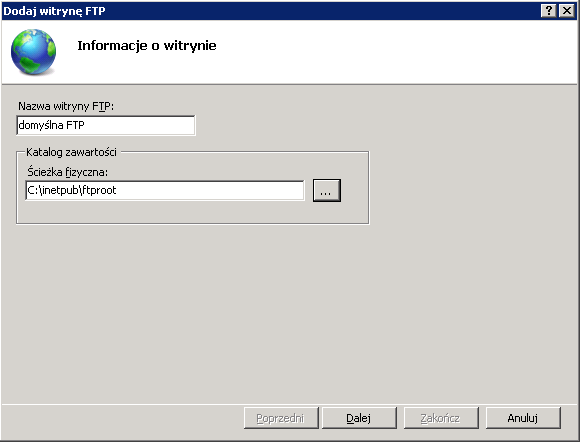Focus the Nazwa witryny FTP text field
580x442 pixels.
[x=106, y=125]
